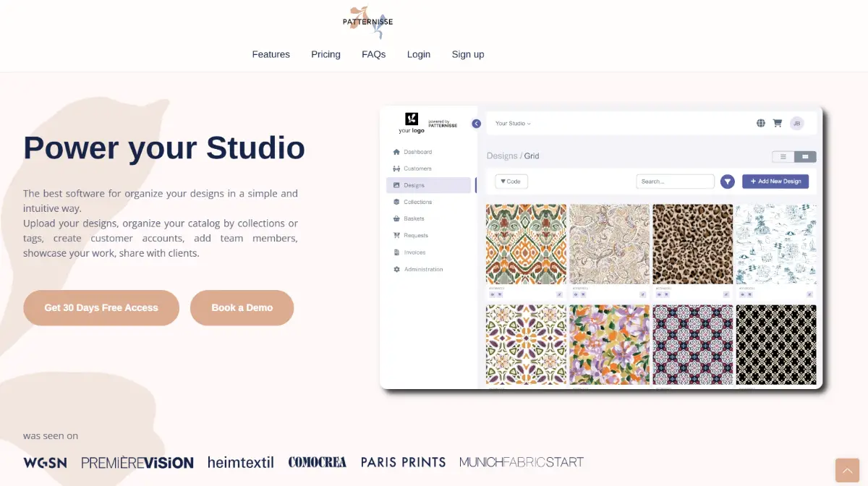Screen dimensions: 868x486
Task: Open Dashboard from the sidebar
Action: pyautogui.click(x=417, y=152)
